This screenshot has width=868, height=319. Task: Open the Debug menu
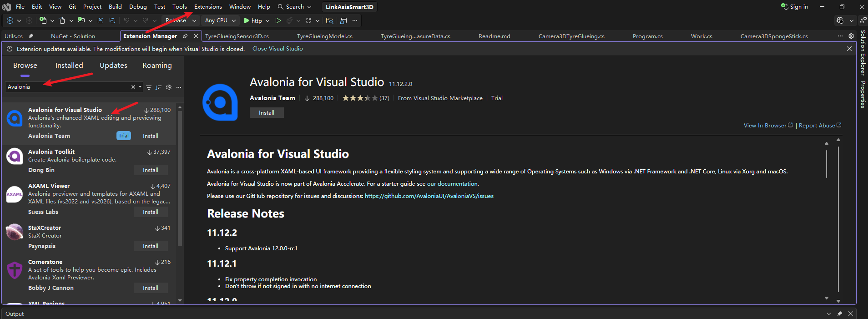tap(138, 7)
